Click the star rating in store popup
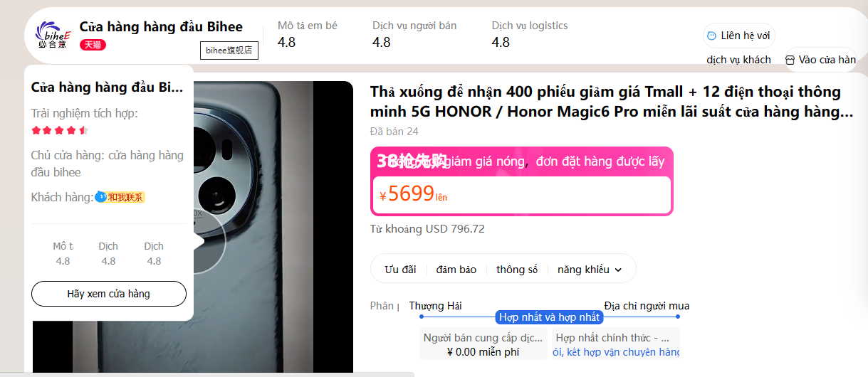Screen dimensions: 868x377 click(60, 130)
